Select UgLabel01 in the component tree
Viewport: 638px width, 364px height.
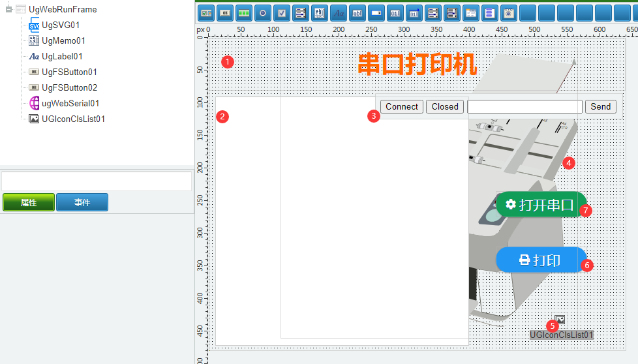tap(62, 56)
